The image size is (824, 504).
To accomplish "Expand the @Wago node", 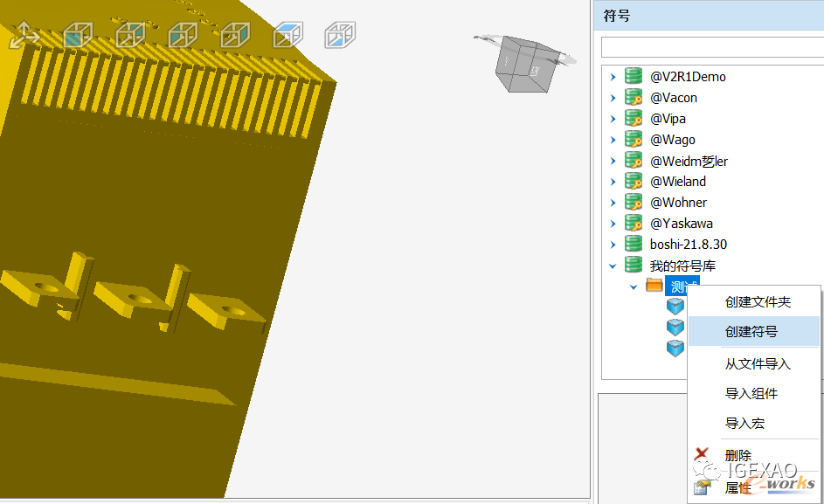I will tap(613, 140).
